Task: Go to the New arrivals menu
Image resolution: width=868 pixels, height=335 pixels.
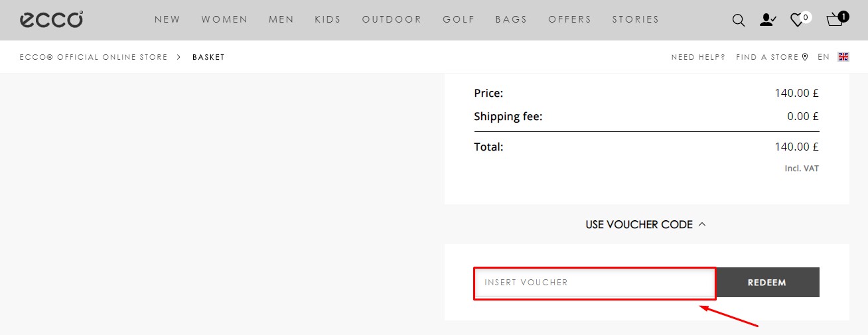Action: click(x=167, y=19)
